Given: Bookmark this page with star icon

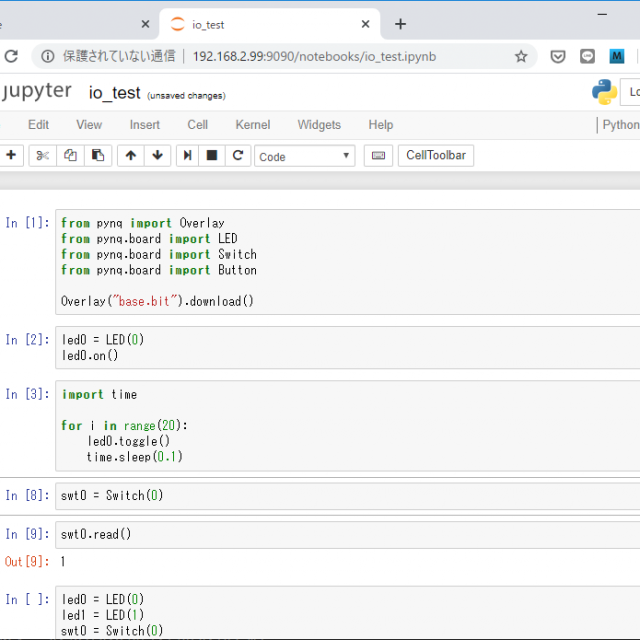Looking at the screenshot, I should pyautogui.click(x=521, y=57).
